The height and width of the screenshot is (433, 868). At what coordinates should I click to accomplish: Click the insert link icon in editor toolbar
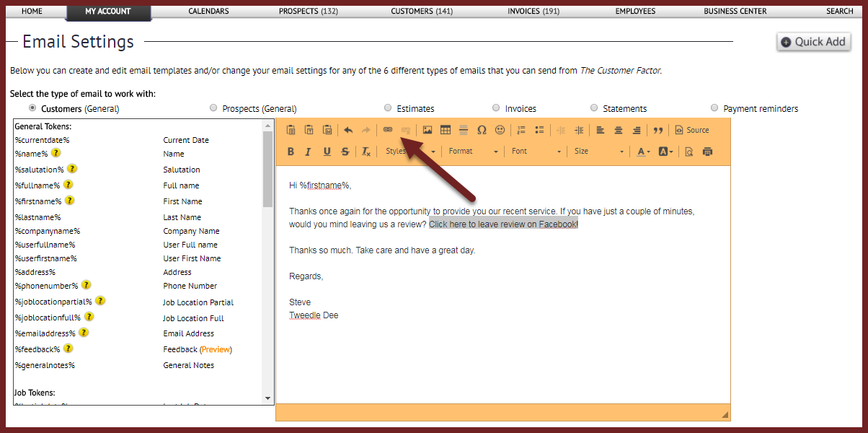click(388, 130)
